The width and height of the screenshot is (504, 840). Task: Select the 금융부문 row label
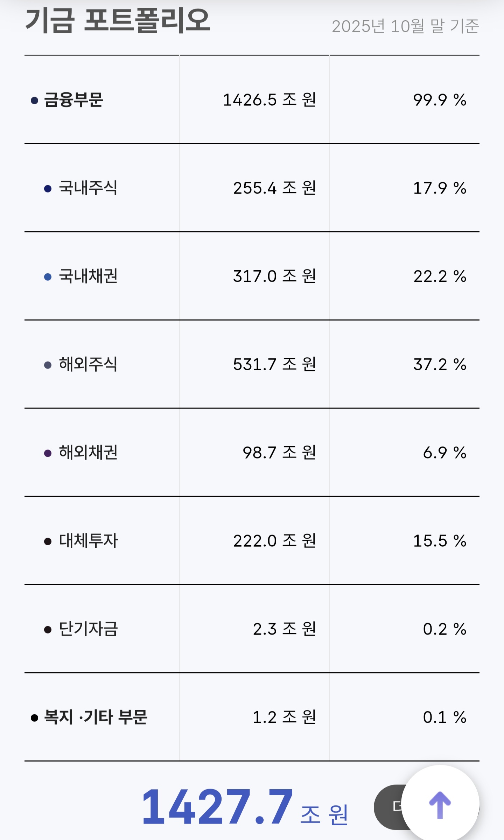[x=73, y=100]
